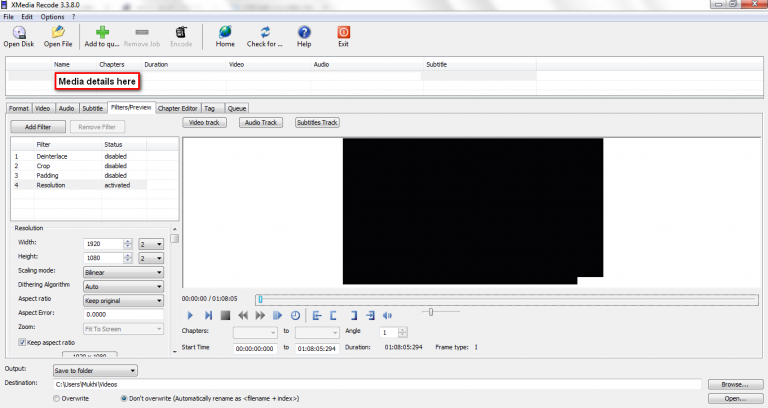Switch to the Format tab
This screenshot has width=768, height=408.
19,108
